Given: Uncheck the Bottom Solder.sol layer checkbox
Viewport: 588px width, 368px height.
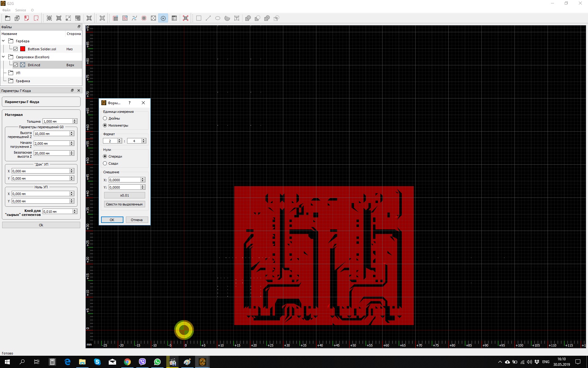Looking at the screenshot, I should pyautogui.click(x=16, y=49).
